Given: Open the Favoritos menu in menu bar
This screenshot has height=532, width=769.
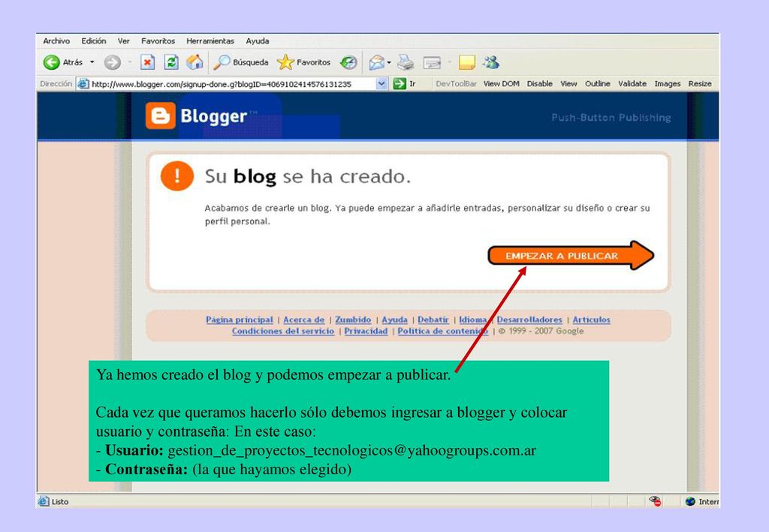Looking at the screenshot, I should [158, 41].
